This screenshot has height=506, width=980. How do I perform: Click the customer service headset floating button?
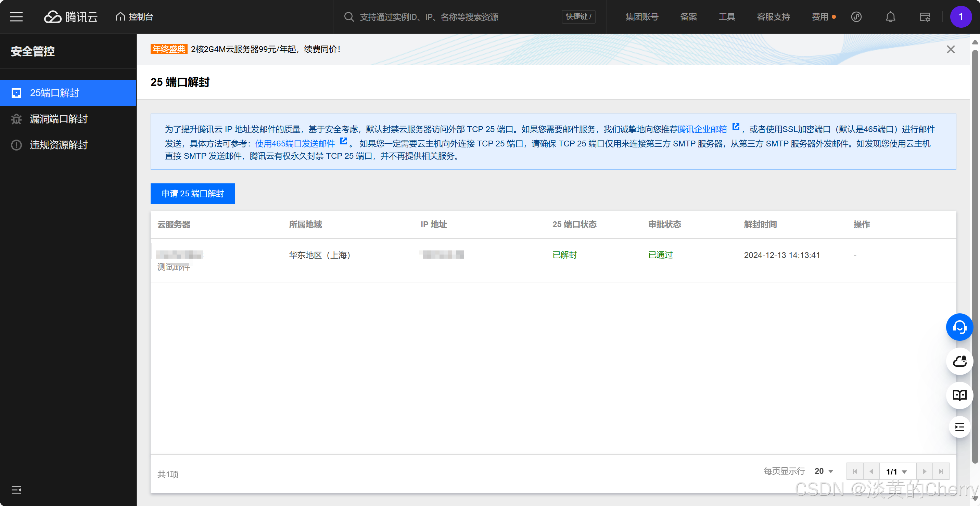(x=959, y=327)
